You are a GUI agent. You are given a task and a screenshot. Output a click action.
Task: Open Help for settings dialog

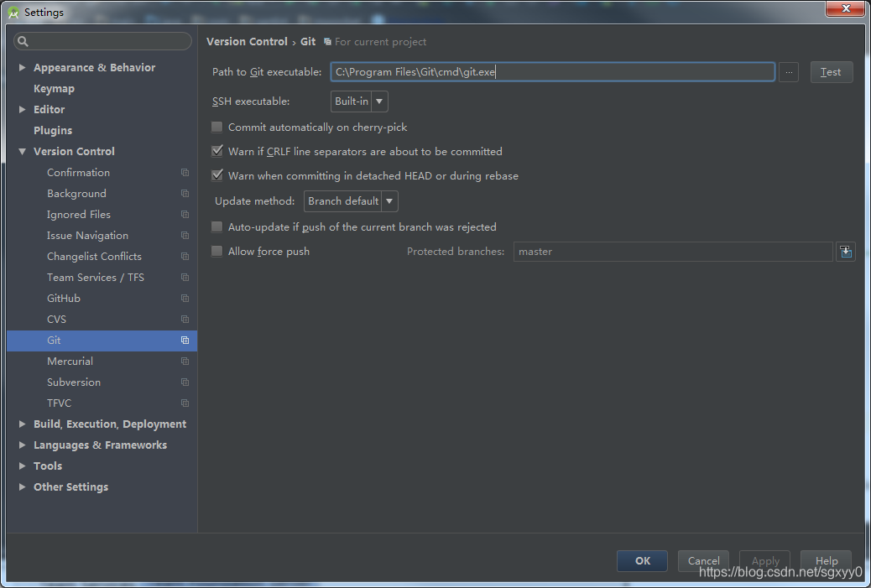(826, 561)
